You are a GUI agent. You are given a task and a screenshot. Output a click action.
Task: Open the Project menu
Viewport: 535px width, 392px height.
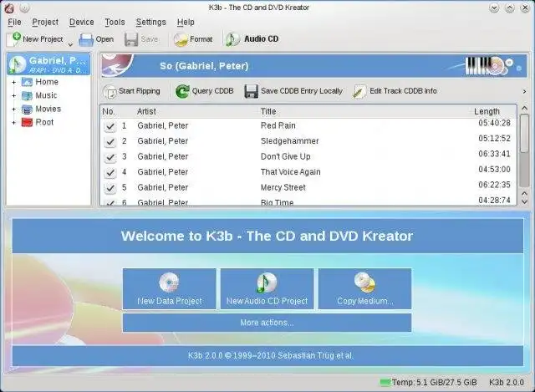pyautogui.click(x=45, y=23)
